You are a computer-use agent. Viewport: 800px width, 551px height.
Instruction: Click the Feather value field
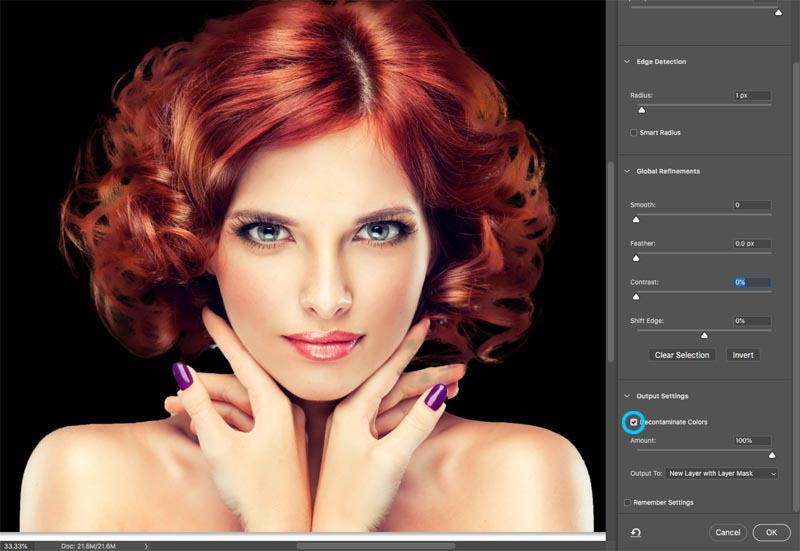click(752, 243)
